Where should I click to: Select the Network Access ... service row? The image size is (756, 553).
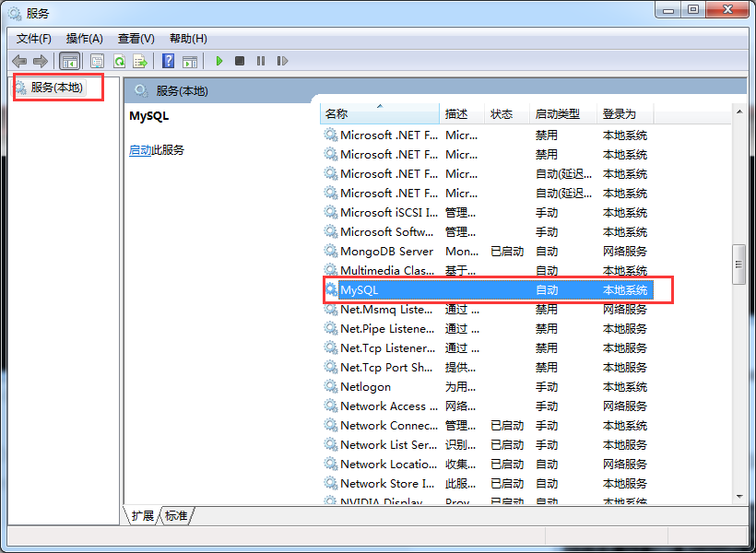[489, 406]
